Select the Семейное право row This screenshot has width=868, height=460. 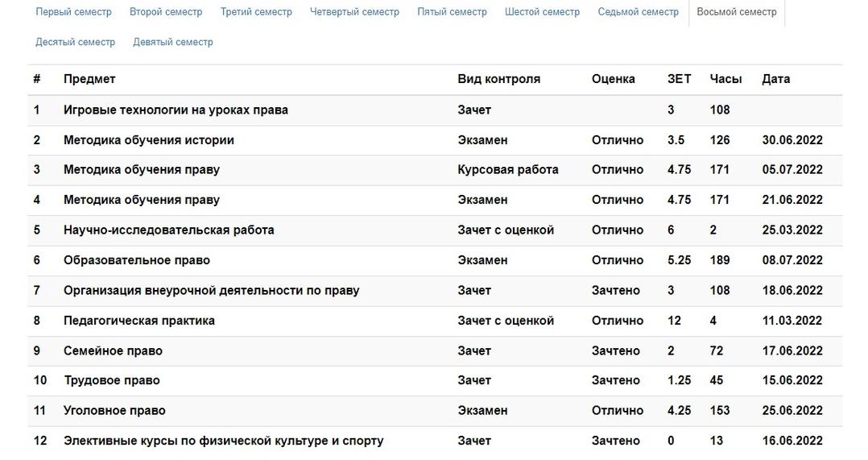435,351
